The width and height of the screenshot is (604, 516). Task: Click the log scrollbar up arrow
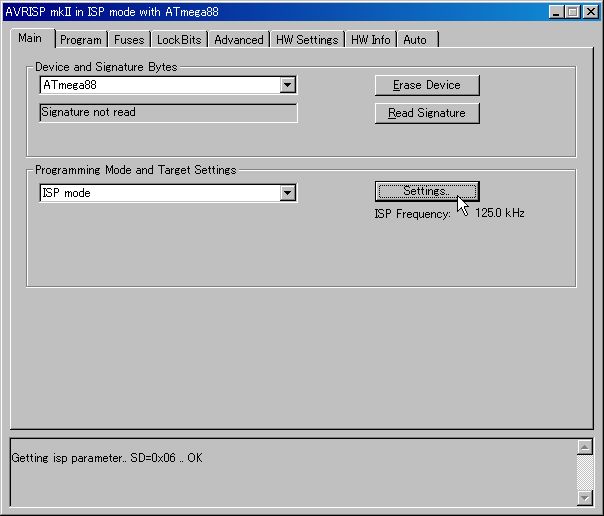tap(585, 447)
